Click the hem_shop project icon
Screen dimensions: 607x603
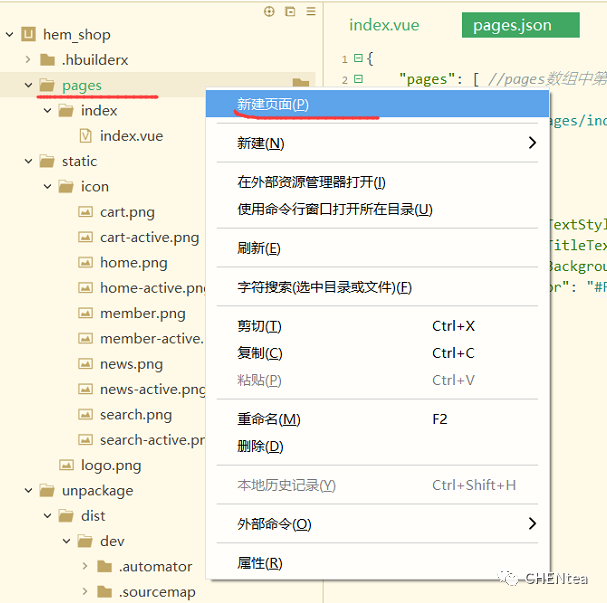point(27,35)
